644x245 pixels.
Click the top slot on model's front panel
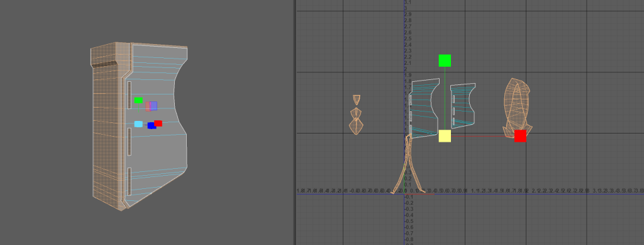coord(130,95)
